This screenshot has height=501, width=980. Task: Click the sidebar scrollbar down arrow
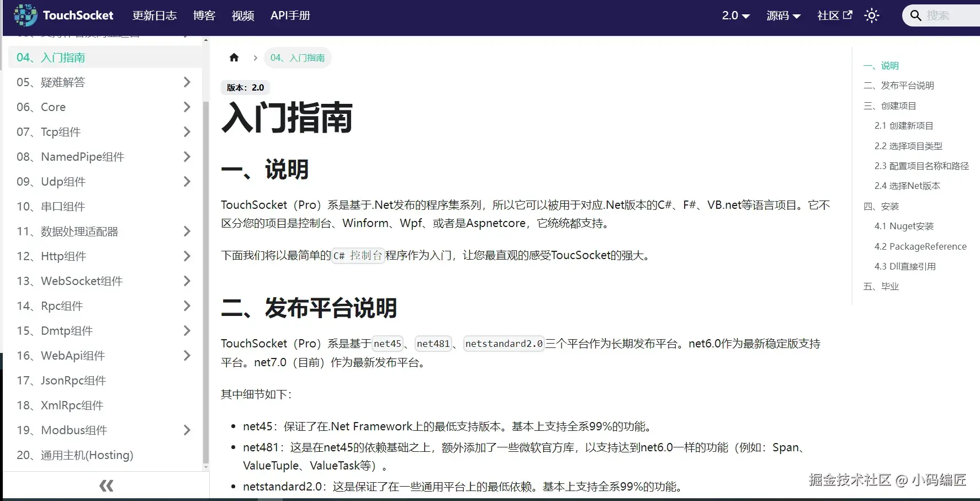tap(206, 467)
